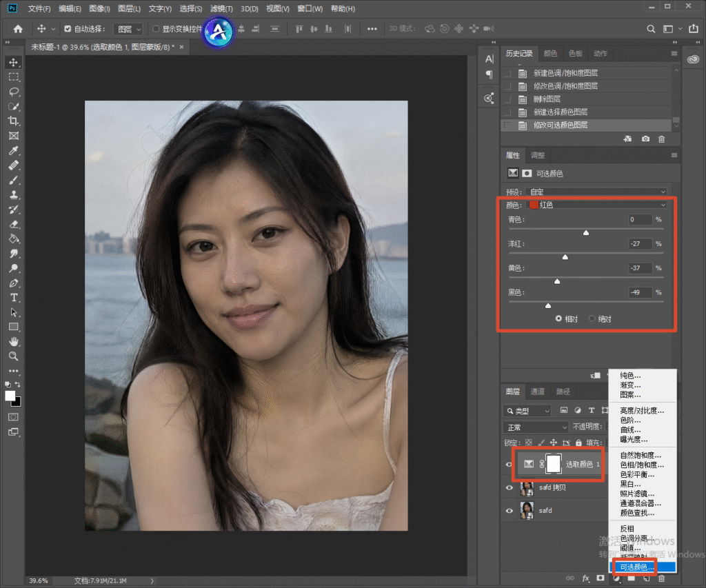Click the add layer mask button
The width and height of the screenshot is (706, 588).
coord(601,578)
